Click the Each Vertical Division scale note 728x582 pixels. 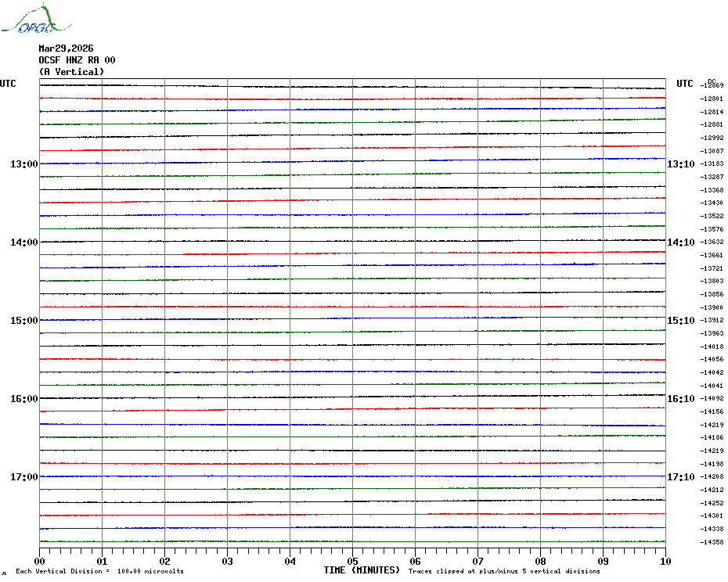click(100, 571)
